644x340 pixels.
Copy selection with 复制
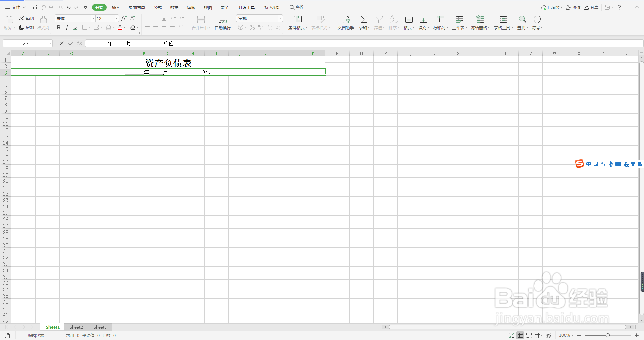coord(26,27)
